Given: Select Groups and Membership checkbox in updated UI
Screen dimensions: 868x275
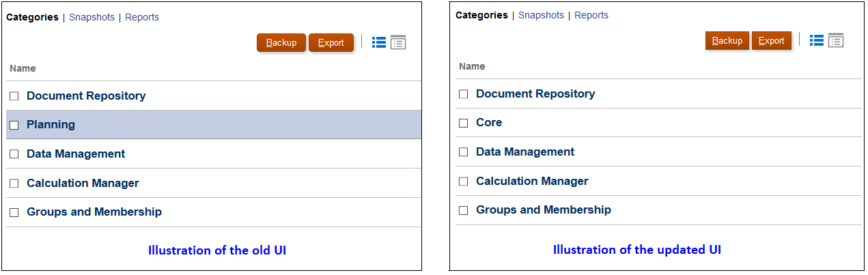Looking at the screenshot, I should click(464, 210).
